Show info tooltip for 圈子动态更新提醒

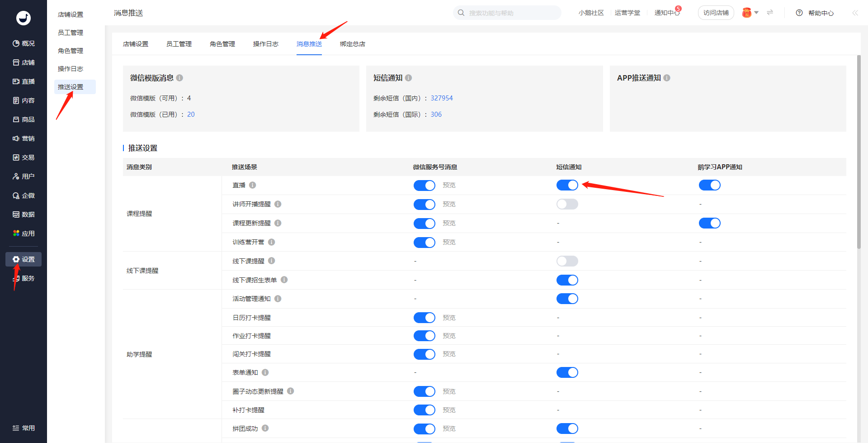point(291,391)
